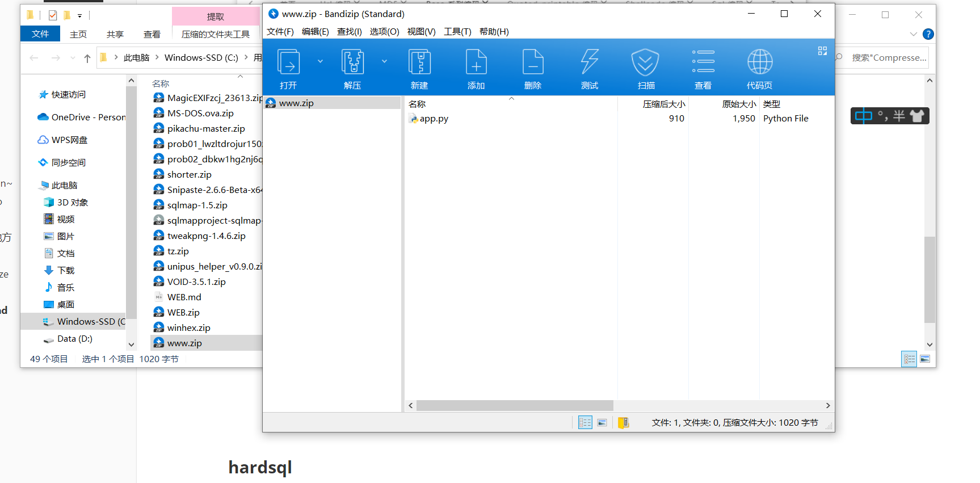Open the 文件 tab in Explorer ribbon
The image size is (980, 483).
coord(40,34)
